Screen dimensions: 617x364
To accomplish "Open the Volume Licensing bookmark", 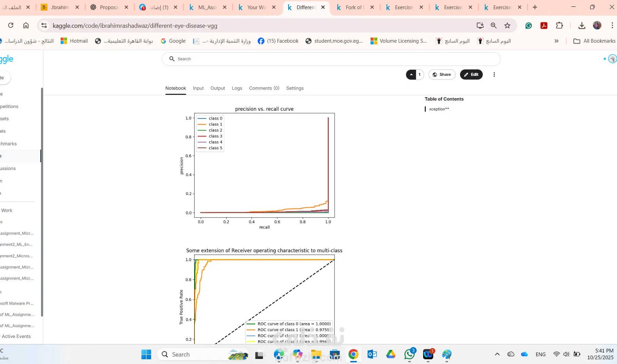I will (399, 41).
